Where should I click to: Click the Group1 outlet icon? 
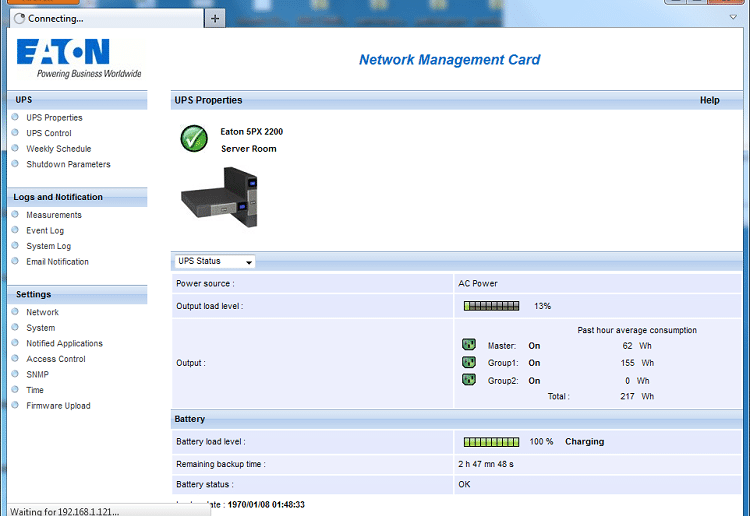pos(469,362)
